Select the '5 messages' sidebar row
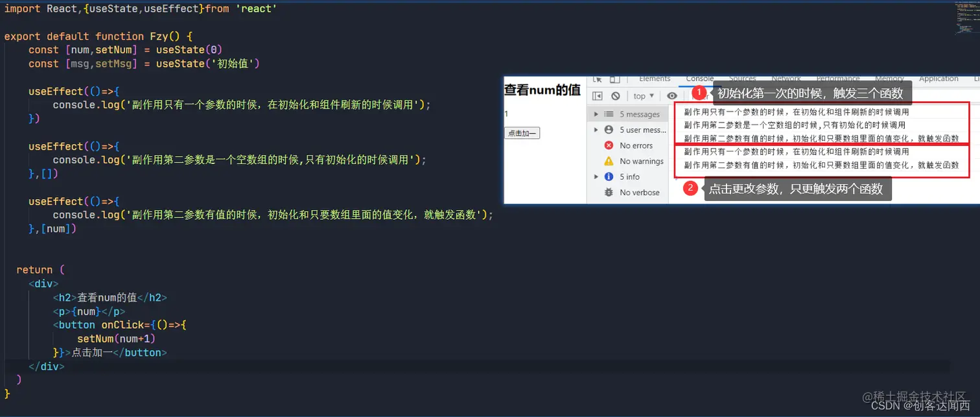This screenshot has width=980, height=417. [x=627, y=114]
